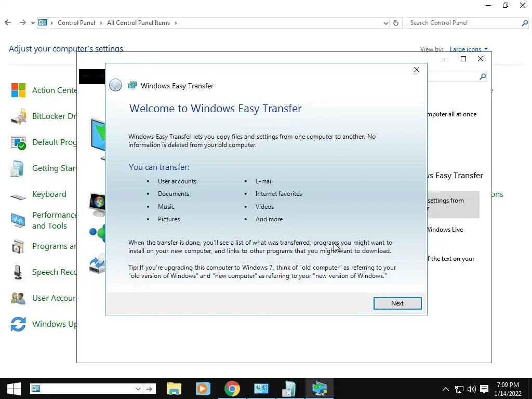The width and height of the screenshot is (532, 399).
Task: Click the taskbar address input field
Action: pos(87,389)
